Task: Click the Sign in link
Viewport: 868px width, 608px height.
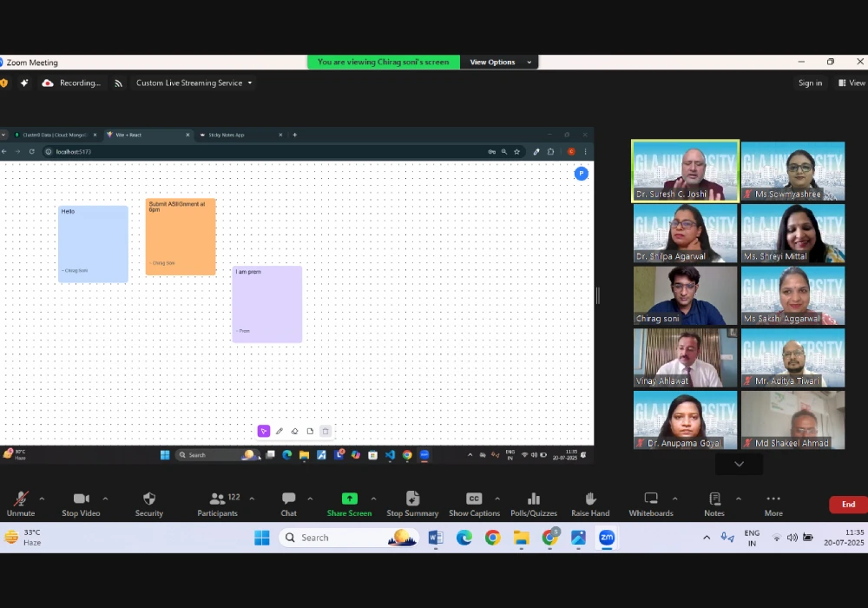Action: pos(810,83)
